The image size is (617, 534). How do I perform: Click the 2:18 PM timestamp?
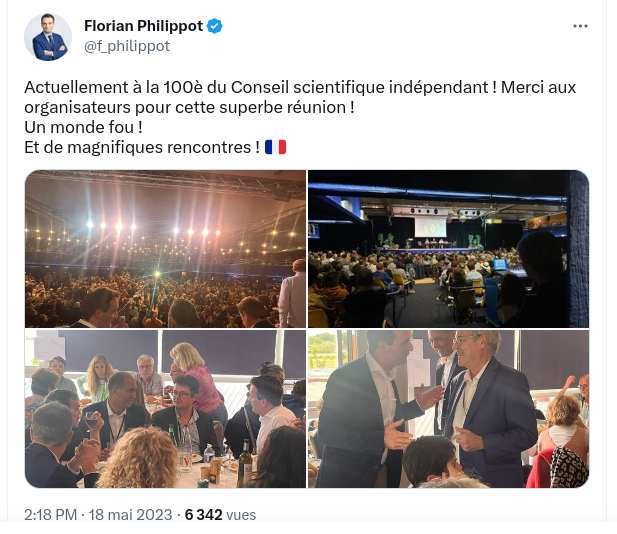point(50,515)
